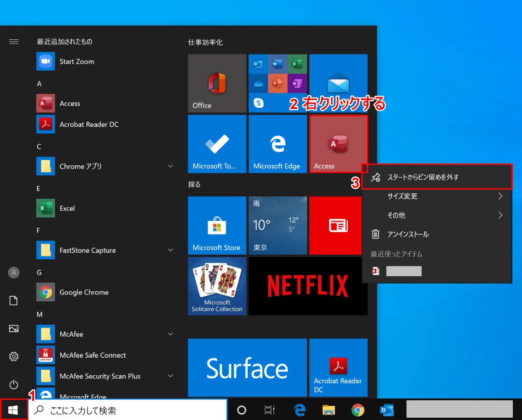Open the サイズ変更 submenu

coord(437,196)
